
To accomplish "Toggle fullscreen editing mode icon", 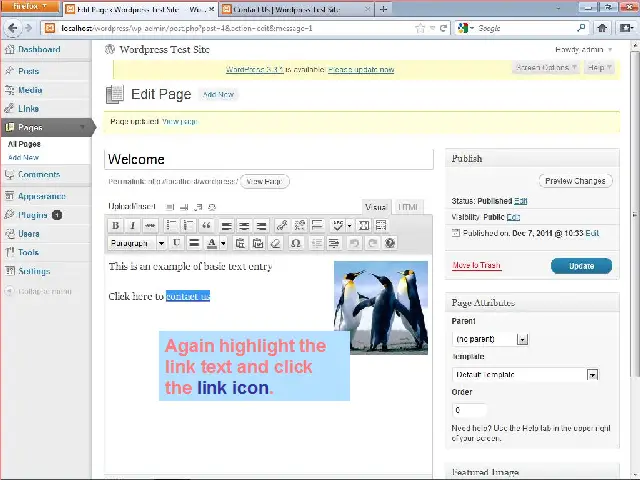I will tap(363, 225).
